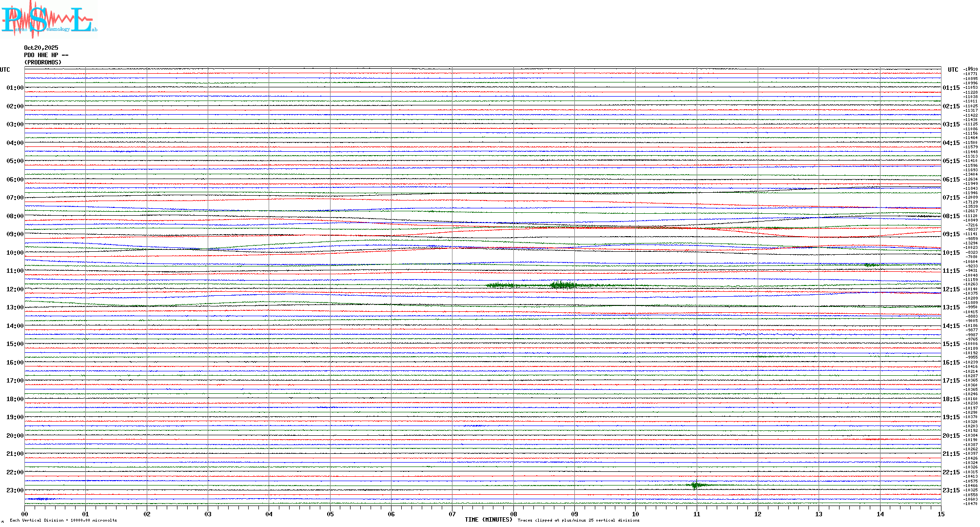Viewport: 980px width, 527px height.
Task: Click the Oct20,2025 date label
Action: (41, 48)
